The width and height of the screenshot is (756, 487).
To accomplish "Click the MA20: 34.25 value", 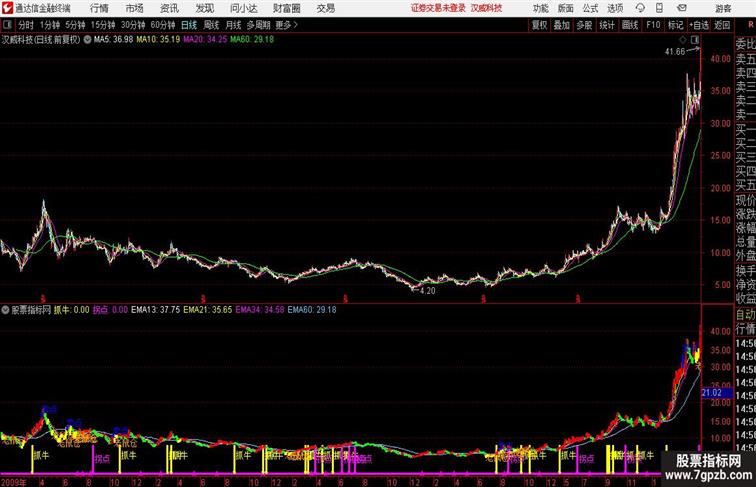I will (x=205, y=40).
